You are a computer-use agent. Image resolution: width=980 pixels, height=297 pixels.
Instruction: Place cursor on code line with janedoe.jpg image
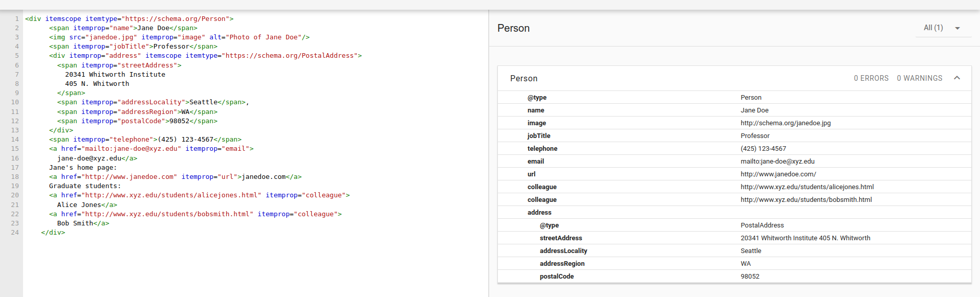179,37
